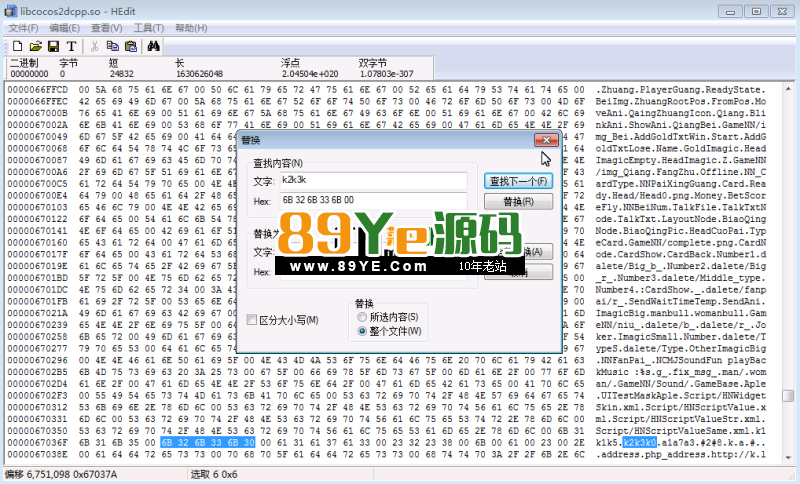Open the 查看(V) menu
Image resolution: width=800 pixels, height=484 pixels.
pyautogui.click(x=108, y=27)
